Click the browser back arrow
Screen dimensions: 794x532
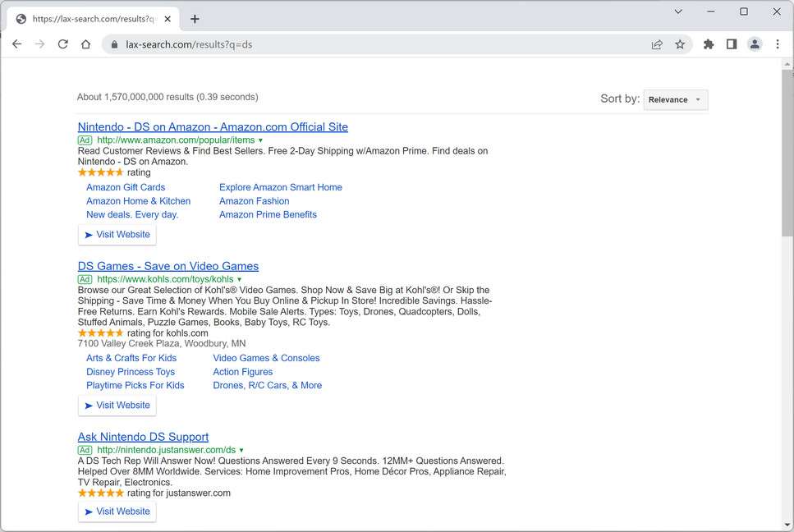click(x=16, y=44)
